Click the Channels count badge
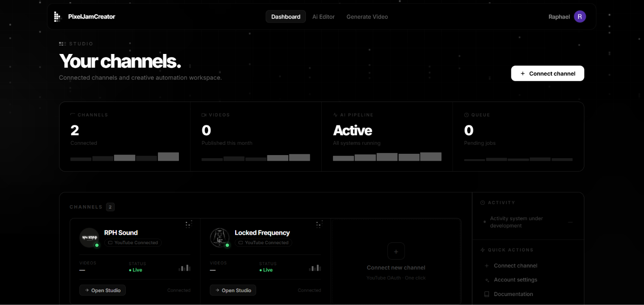 pyautogui.click(x=110, y=207)
